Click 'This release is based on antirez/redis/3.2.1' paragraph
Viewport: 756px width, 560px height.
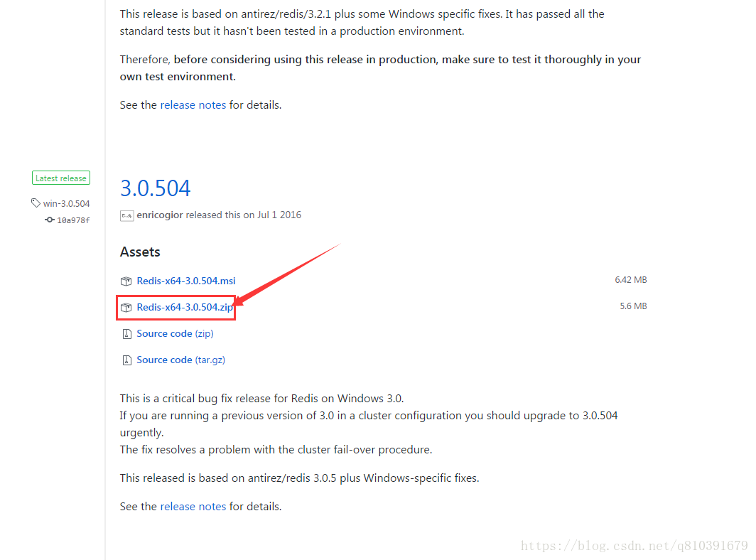pyautogui.click(x=362, y=23)
